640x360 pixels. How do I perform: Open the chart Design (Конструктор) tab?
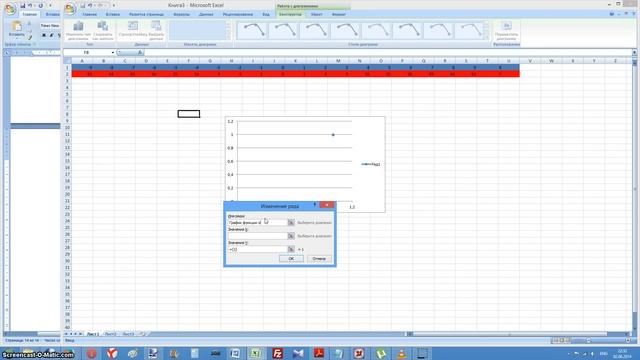click(x=290, y=14)
